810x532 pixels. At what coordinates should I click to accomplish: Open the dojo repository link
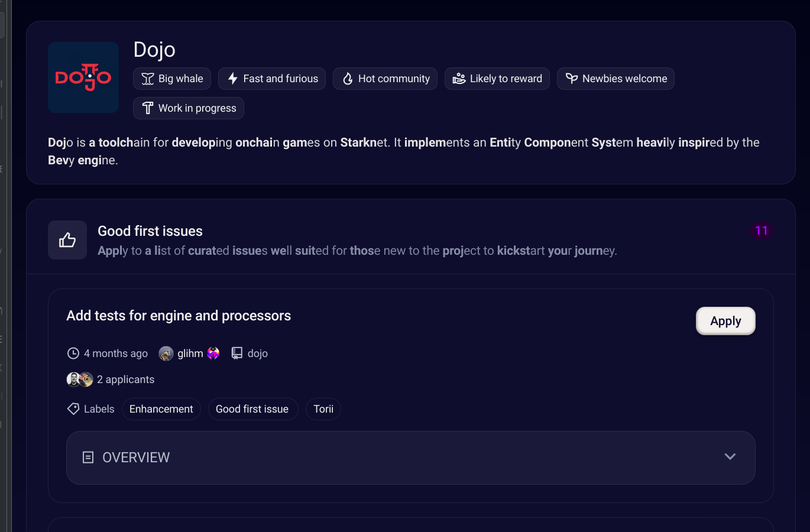(x=257, y=353)
